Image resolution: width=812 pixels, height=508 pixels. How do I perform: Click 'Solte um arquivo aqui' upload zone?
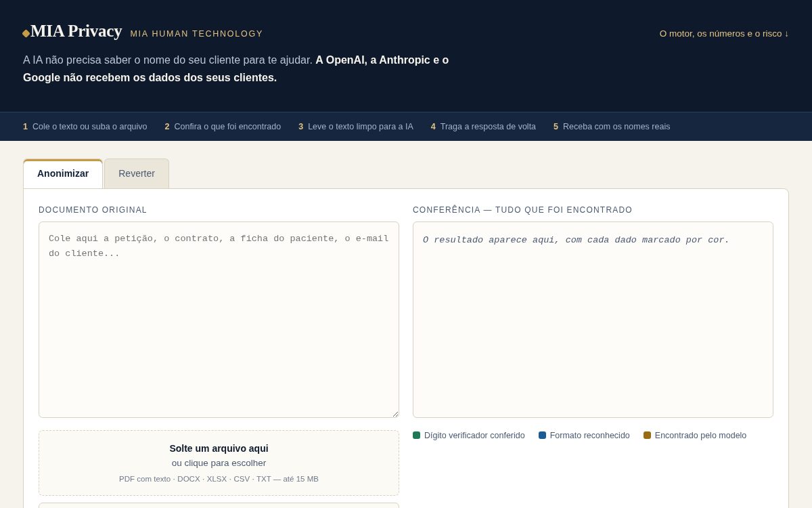pos(219,463)
